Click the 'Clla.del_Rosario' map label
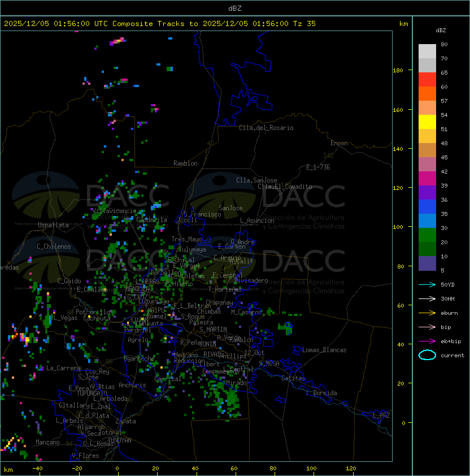 tap(266, 128)
